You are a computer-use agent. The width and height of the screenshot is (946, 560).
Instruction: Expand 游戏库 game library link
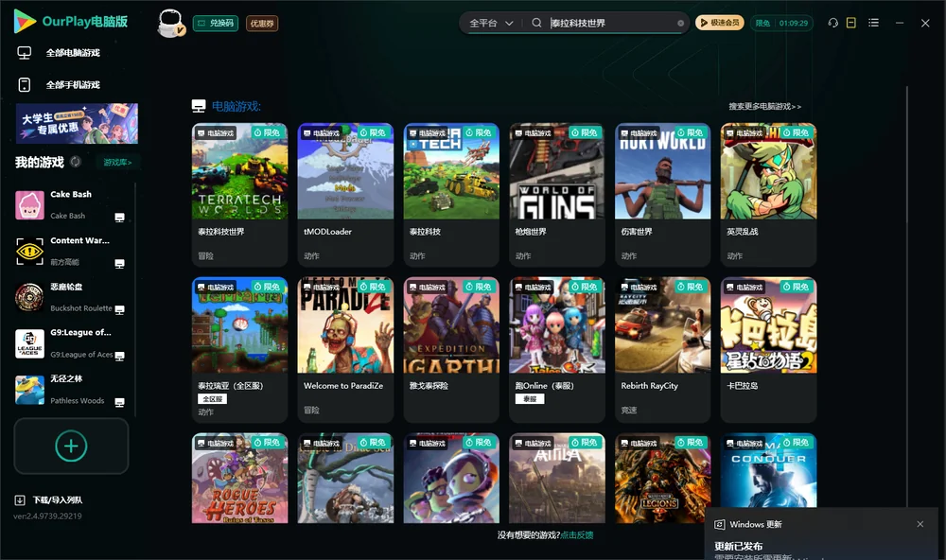117,163
